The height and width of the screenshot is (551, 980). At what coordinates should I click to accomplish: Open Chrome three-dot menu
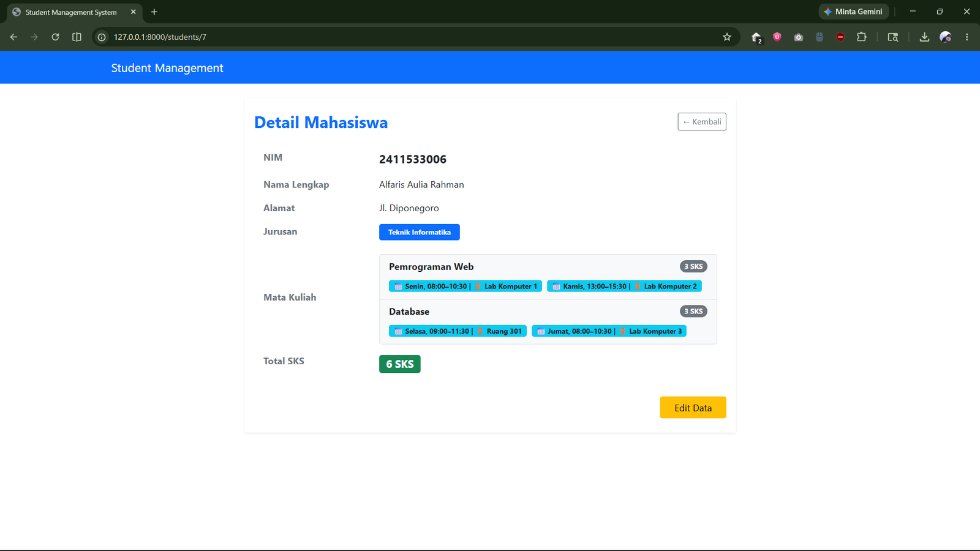click(x=967, y=37)
